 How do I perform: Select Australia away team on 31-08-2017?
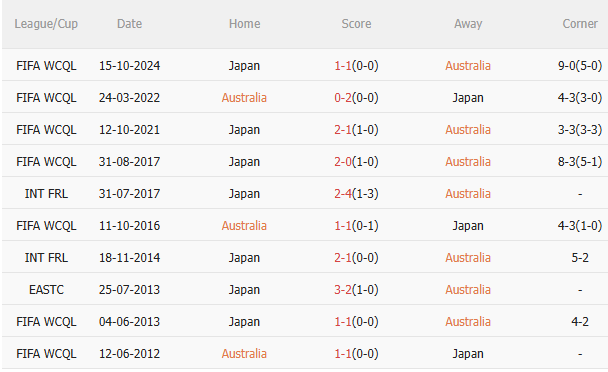[x=468, y=162]
